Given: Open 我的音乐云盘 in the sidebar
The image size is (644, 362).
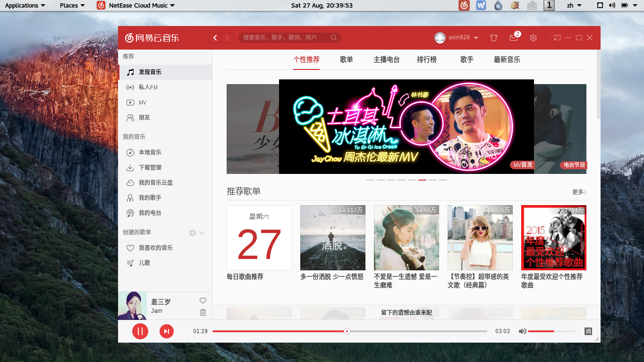Looking at the screenshot, I should coord(165,183).
